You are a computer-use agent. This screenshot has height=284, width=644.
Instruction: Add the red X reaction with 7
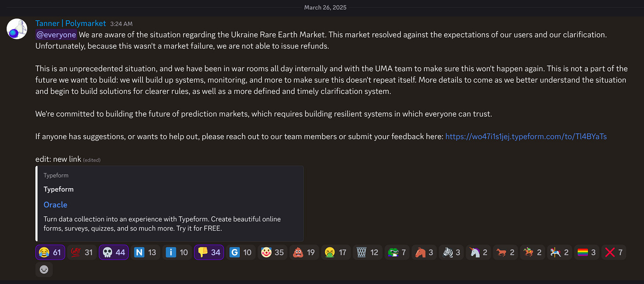click(614, 252)
